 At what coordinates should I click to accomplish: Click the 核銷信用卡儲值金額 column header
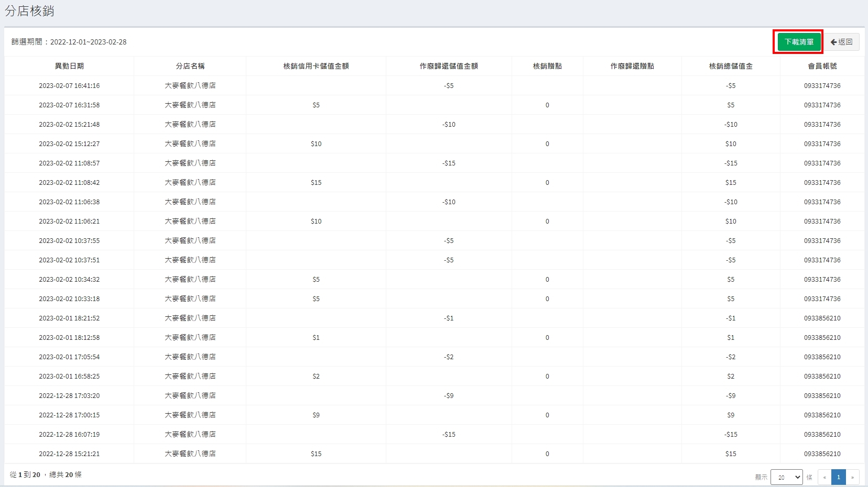[x=316, y=66]
